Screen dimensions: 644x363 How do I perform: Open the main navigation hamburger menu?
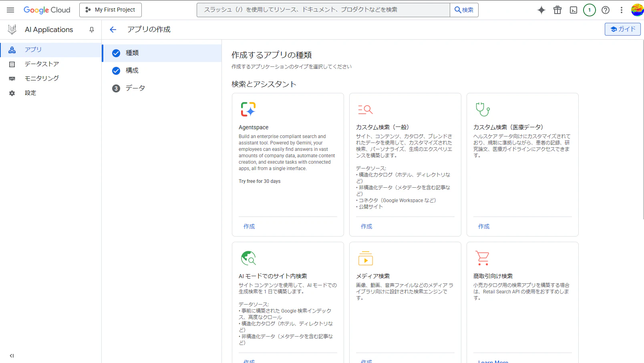click(10, 10)
